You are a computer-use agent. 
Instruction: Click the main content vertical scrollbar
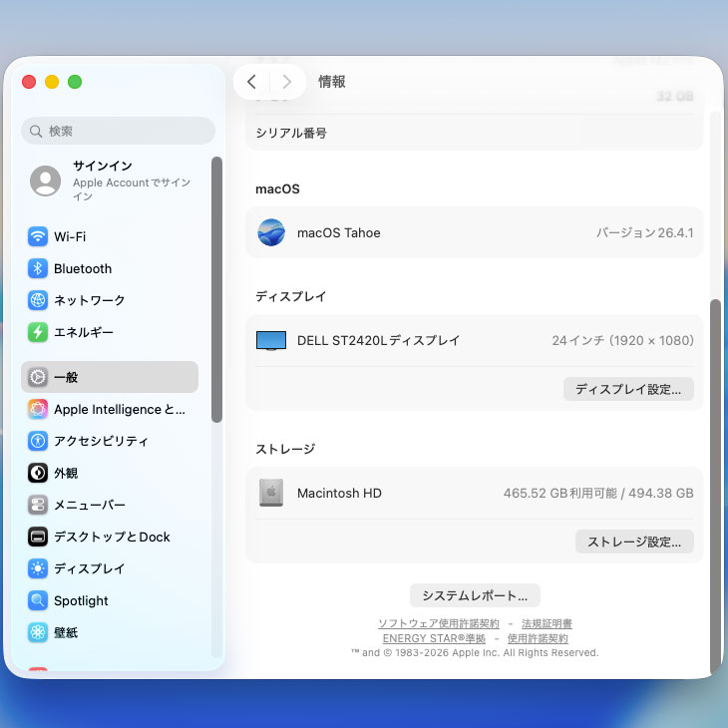tap(713, 479)
